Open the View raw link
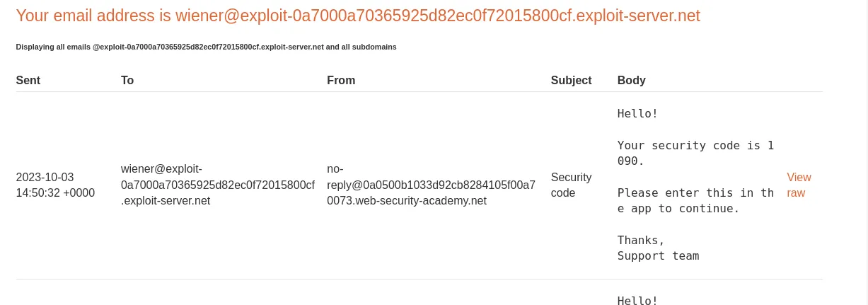The width and height of the screenshot is (868, 305). click(x=799, y=185)
